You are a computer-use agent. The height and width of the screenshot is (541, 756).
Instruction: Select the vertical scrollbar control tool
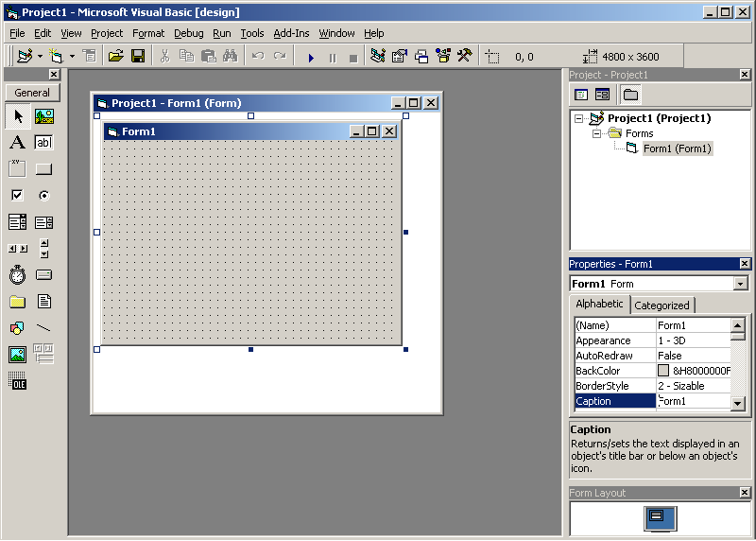click(x=43, y=249)
